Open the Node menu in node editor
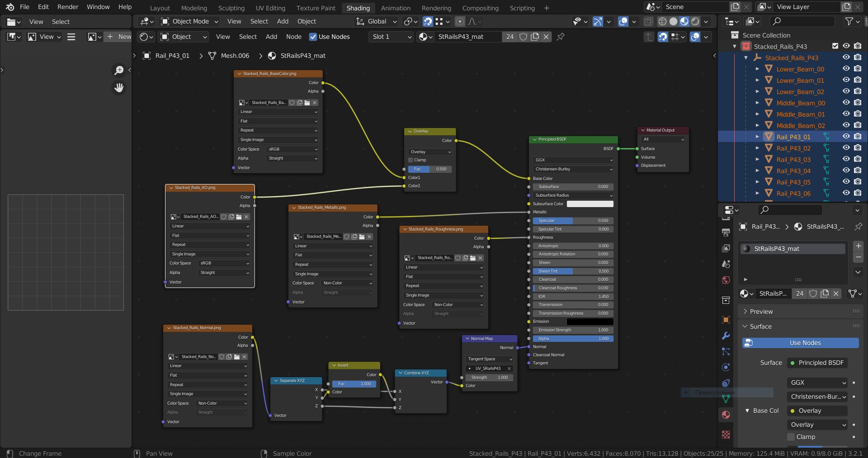 pos(294,37)
